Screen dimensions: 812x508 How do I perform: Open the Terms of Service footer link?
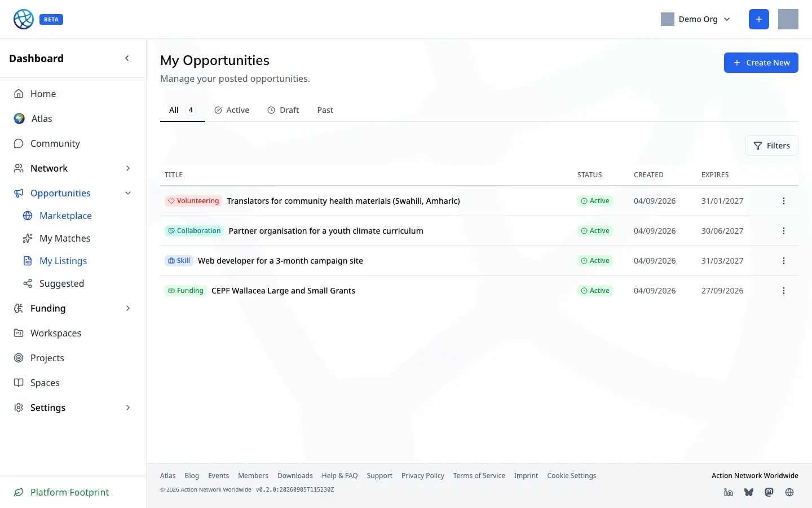click(x=479, y=476)
